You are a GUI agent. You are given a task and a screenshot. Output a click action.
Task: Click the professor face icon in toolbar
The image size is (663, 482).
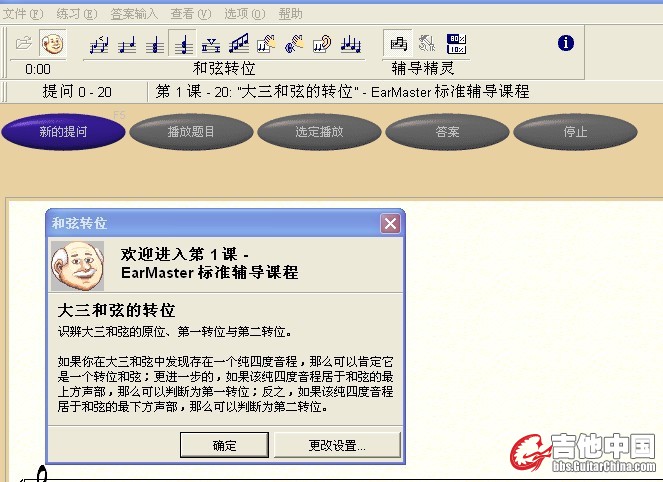click(52, 44)
